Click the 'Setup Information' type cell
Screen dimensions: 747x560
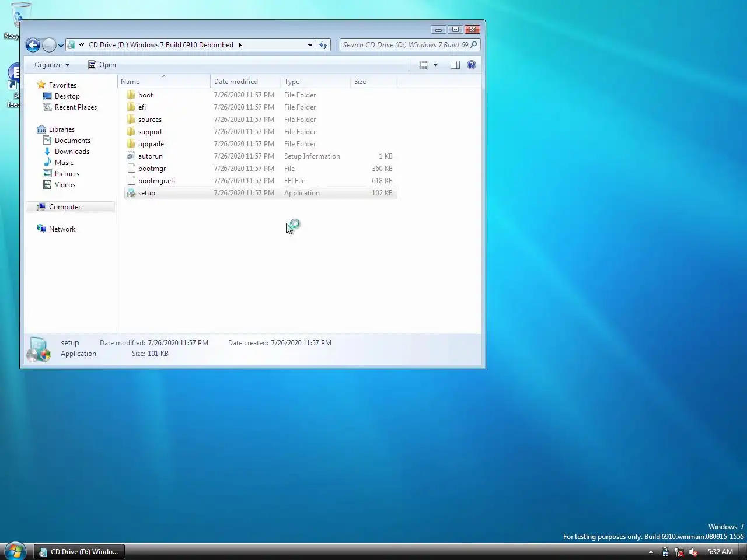[x=312, y=156]
